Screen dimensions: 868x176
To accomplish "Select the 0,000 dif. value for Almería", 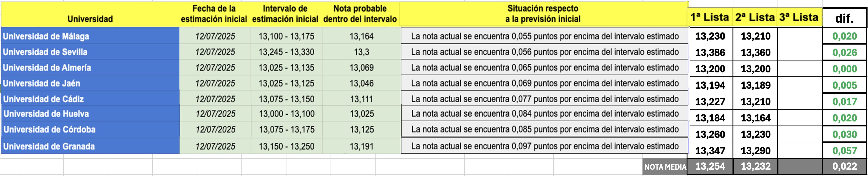I will coord(844,69).
